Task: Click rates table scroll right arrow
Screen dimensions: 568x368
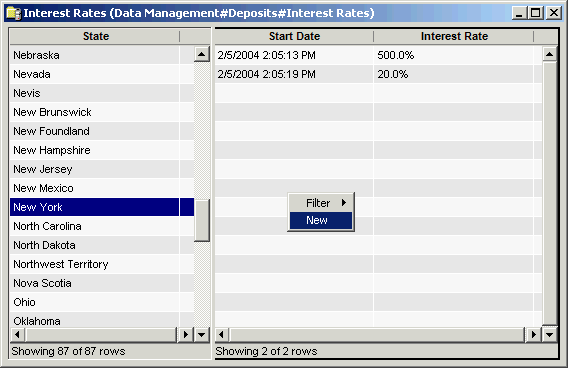Action: (533, 334)
